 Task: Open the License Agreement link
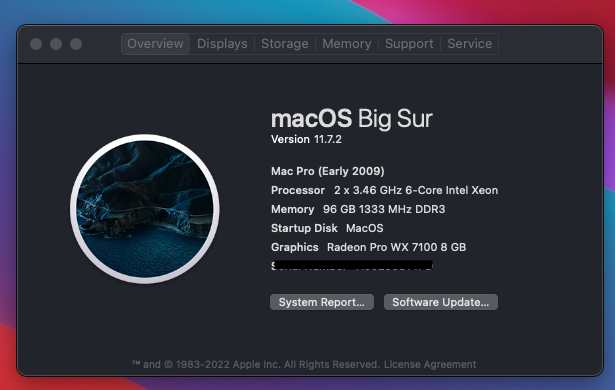click(x=430, y=364)
